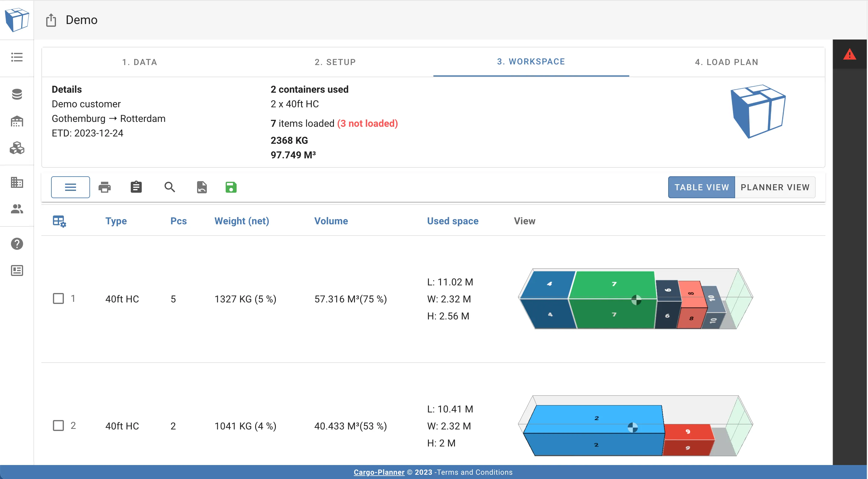Open the table column settings icon
Screen dimensions: 868x479
[59, 221]
